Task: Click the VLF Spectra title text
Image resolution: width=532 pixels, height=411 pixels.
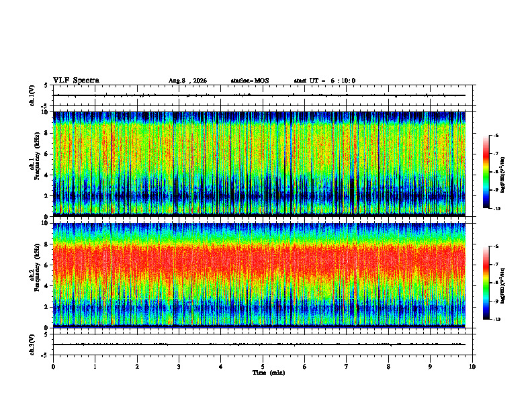Action: [x=76, y=81]
